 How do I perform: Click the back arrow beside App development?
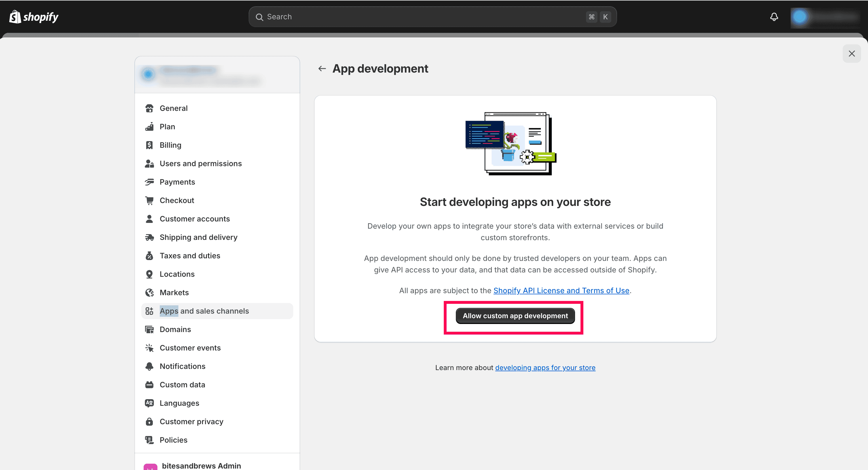pos(322,69)
